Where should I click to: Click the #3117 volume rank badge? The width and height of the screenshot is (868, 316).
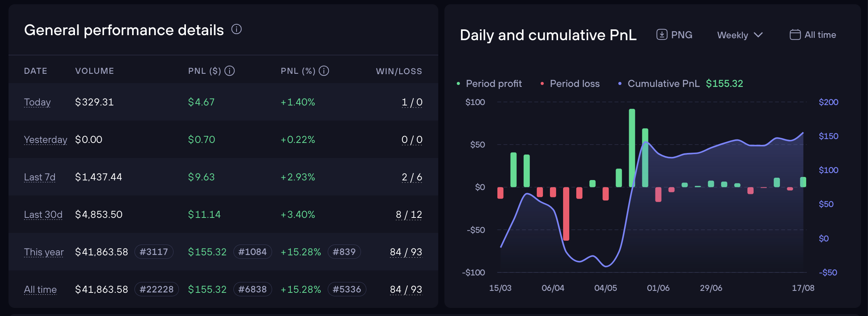[154, 252]
